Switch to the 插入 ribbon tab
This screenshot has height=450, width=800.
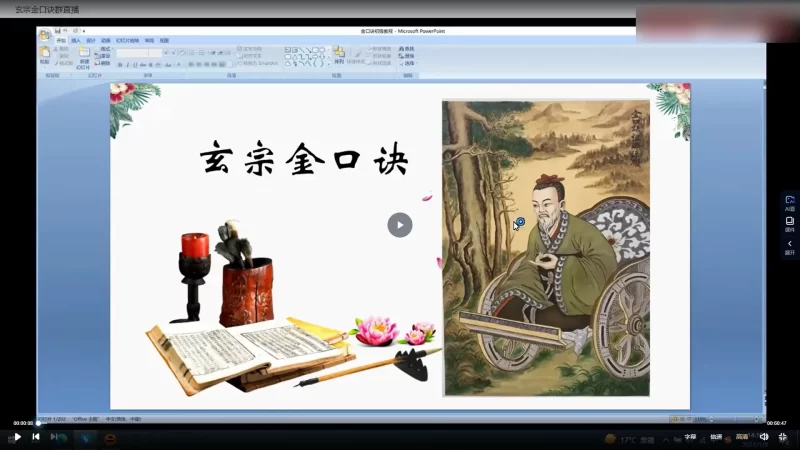point(76,41)
